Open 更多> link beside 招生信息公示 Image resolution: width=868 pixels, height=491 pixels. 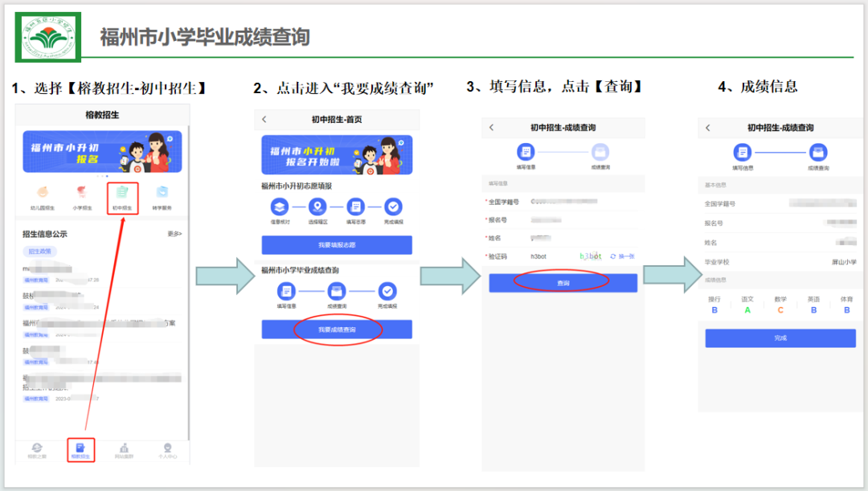pos(174,234)
